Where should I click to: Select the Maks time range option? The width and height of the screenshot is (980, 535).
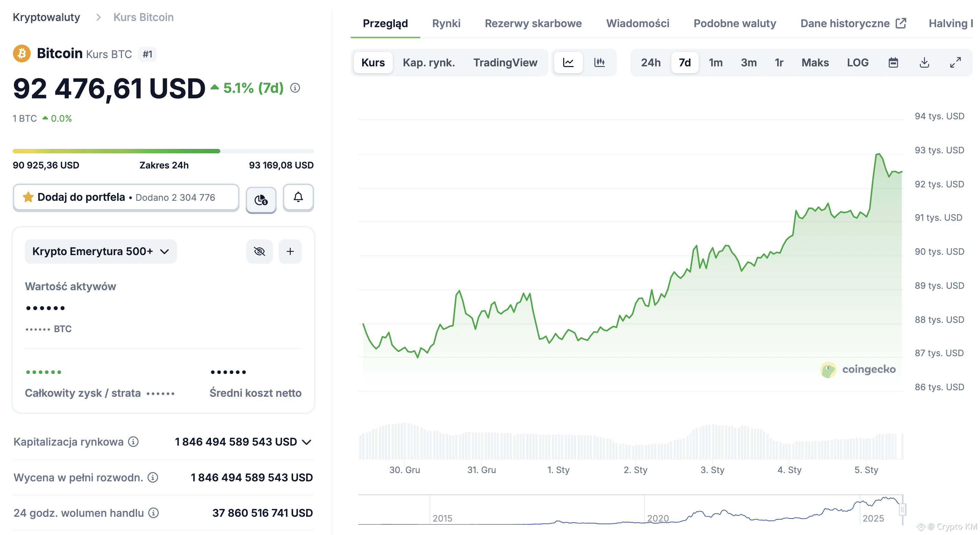tap(815, 63)
